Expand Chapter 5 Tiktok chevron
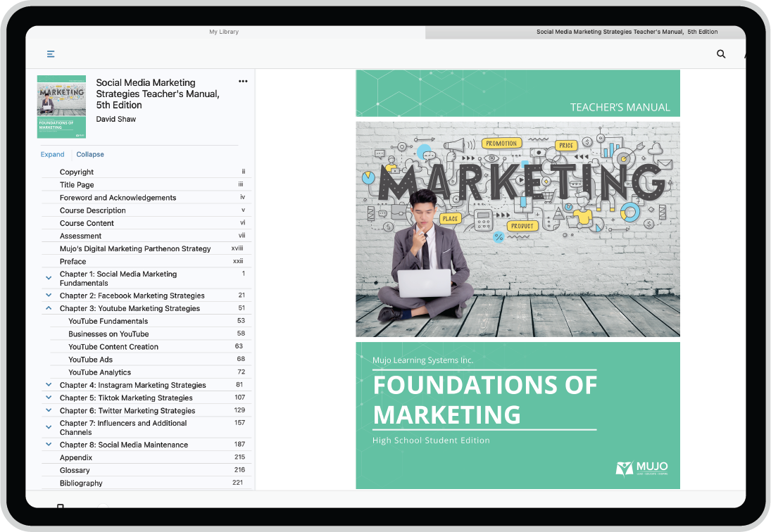 point(49,398)
